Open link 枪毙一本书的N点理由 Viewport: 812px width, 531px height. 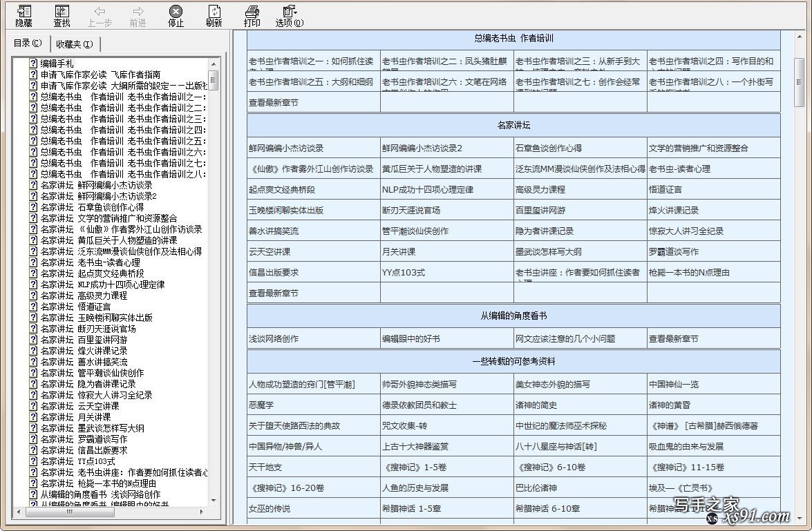click(689, 272)
